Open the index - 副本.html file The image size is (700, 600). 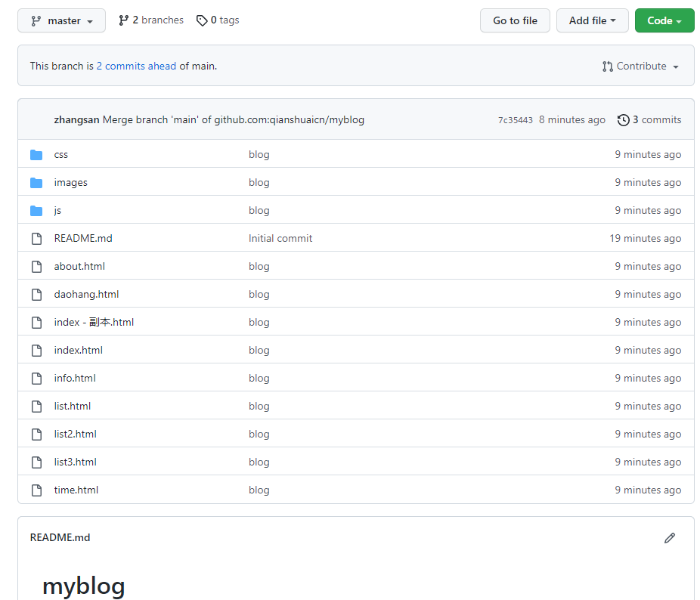(x=94, y=323)
